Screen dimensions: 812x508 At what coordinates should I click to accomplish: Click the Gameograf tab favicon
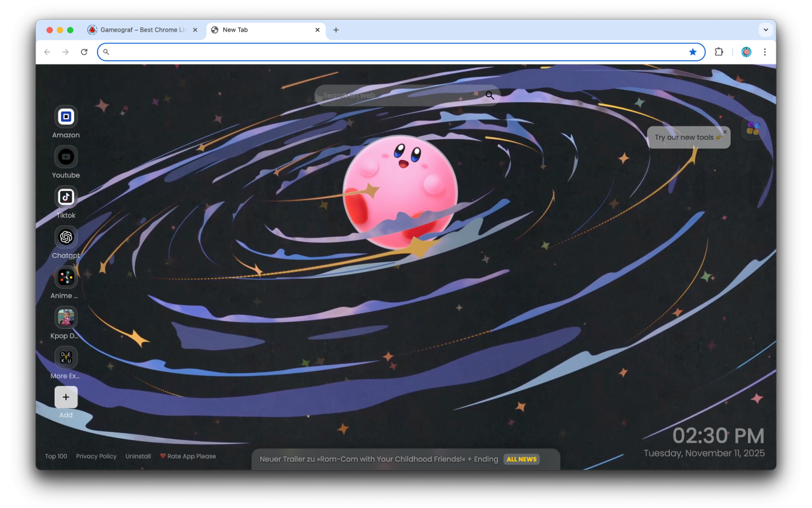(92, 30)
